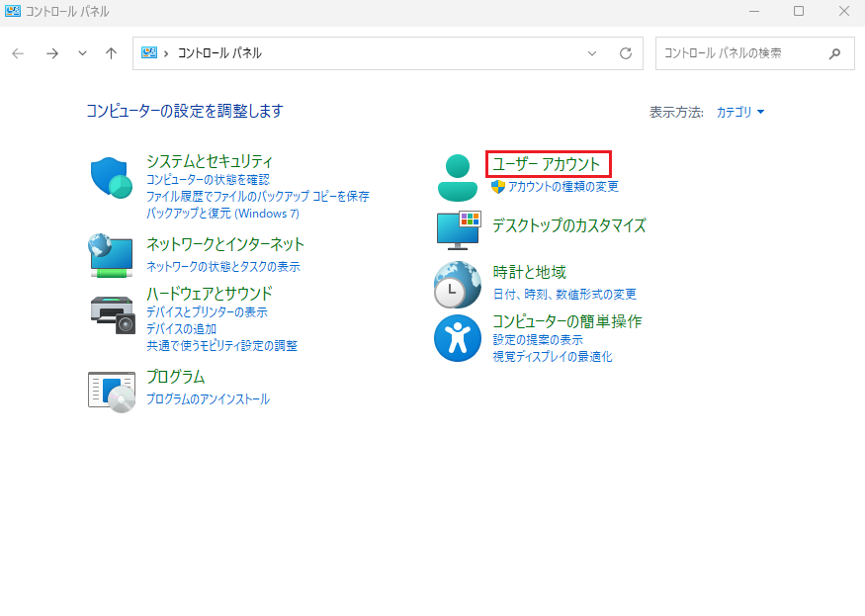Click the コントロール パネルの検索 search field
The image size is (865, 616).
[x=741, y=53]
